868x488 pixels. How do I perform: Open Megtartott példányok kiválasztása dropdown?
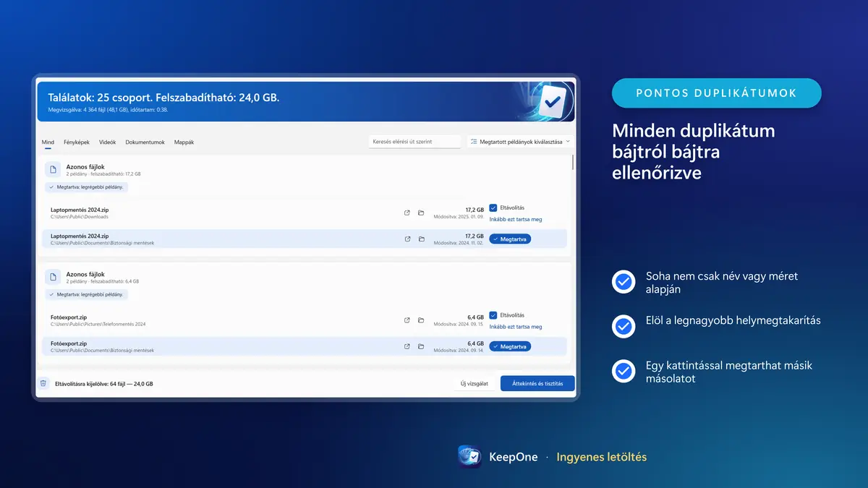[x=520, y=142]
